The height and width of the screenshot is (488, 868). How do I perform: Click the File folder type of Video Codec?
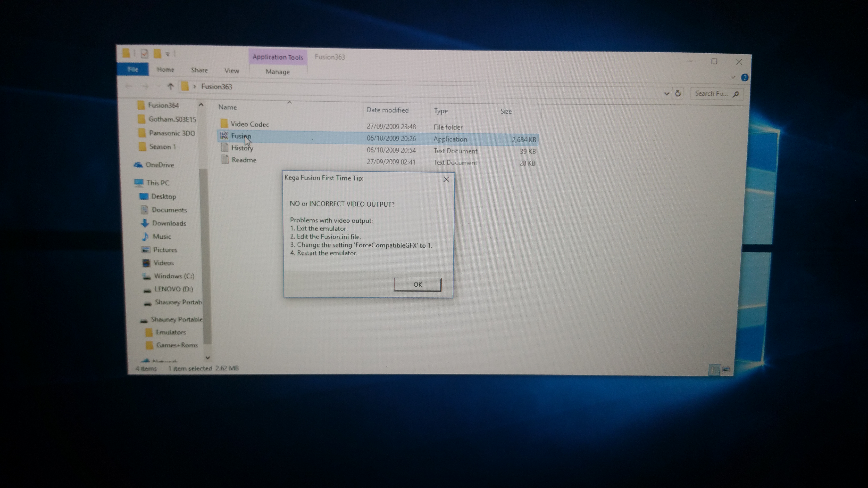tap(448, 127)
